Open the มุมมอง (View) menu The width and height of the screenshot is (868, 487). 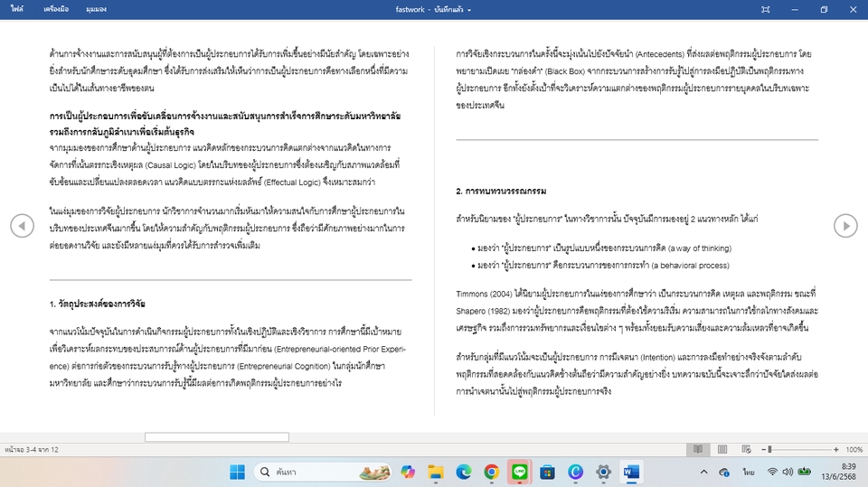pyautogui.click(x=96, y=9)
